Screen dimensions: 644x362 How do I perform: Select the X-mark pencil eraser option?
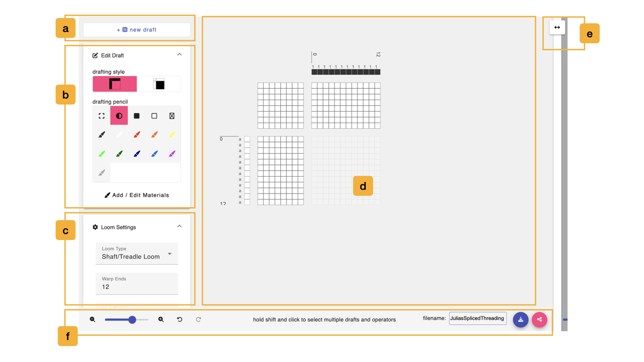172,116
